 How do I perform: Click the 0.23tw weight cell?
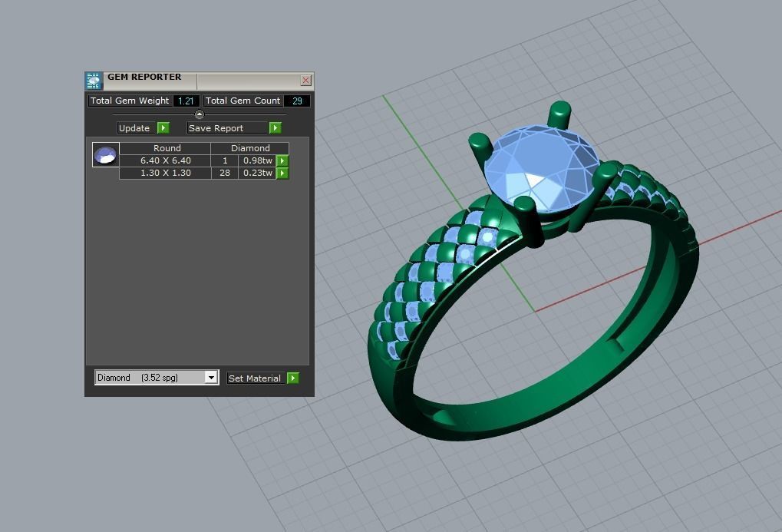[257, 173]
